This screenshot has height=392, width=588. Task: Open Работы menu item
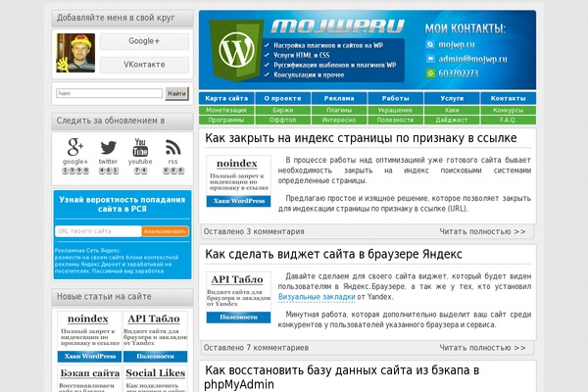[x=395, y=98]
